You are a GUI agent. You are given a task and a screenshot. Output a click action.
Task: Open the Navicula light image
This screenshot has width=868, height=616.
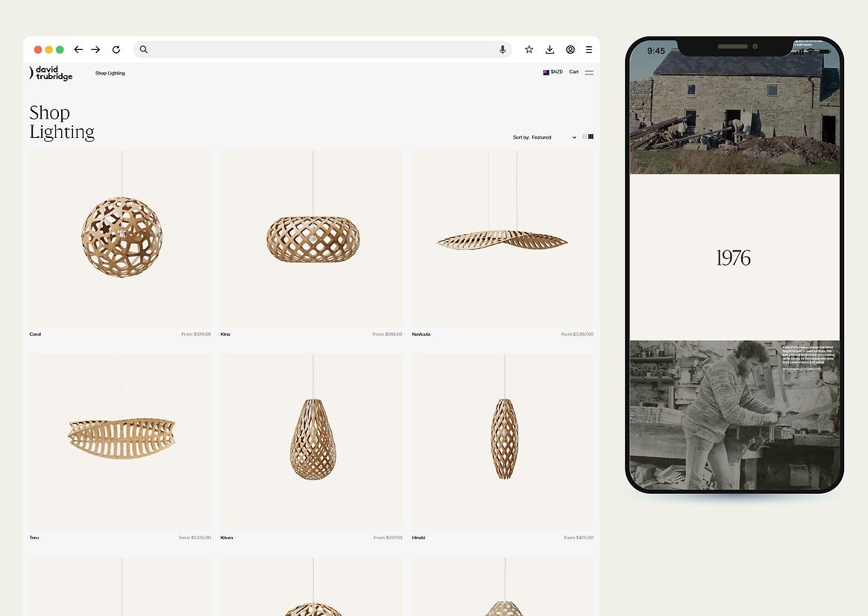point(503,239)
